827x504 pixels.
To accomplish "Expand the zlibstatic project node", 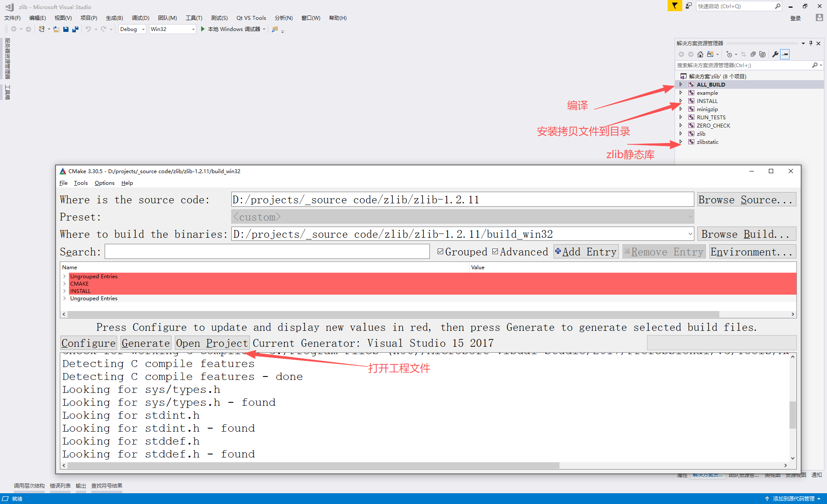I will pos(681,142).
